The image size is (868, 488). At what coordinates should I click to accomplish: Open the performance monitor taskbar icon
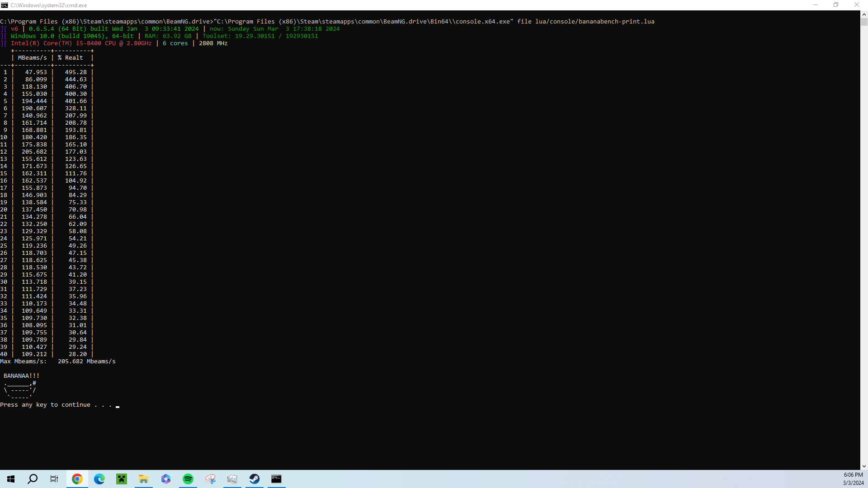(x=232, y=479)
